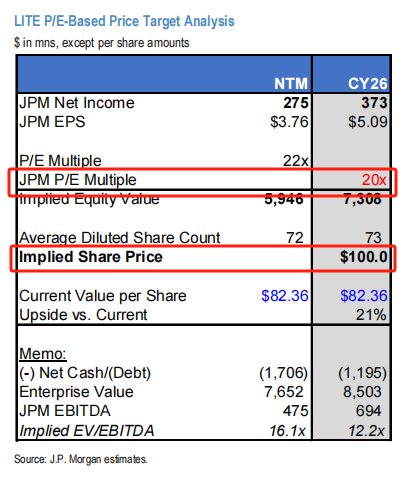The image size is (409, 481).
Task: Click the blue CY26 $82.36 current value
Action: point(364,296)
